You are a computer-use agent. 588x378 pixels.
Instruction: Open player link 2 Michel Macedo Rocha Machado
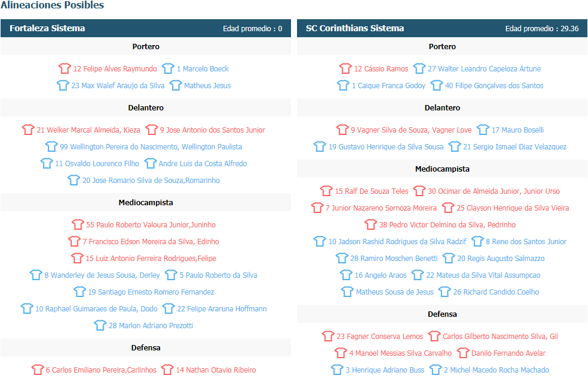[x=496, y=370]
